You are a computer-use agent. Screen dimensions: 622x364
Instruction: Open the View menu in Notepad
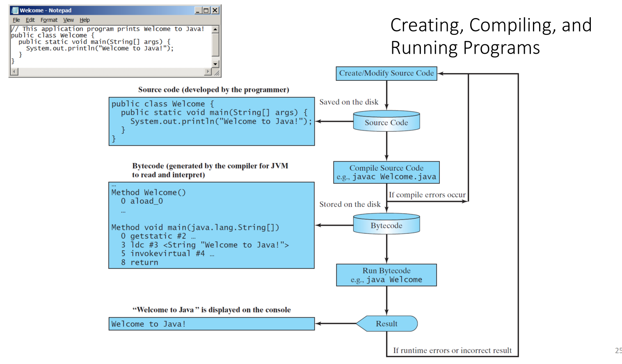pyautogui.click(x=68, y=20)
